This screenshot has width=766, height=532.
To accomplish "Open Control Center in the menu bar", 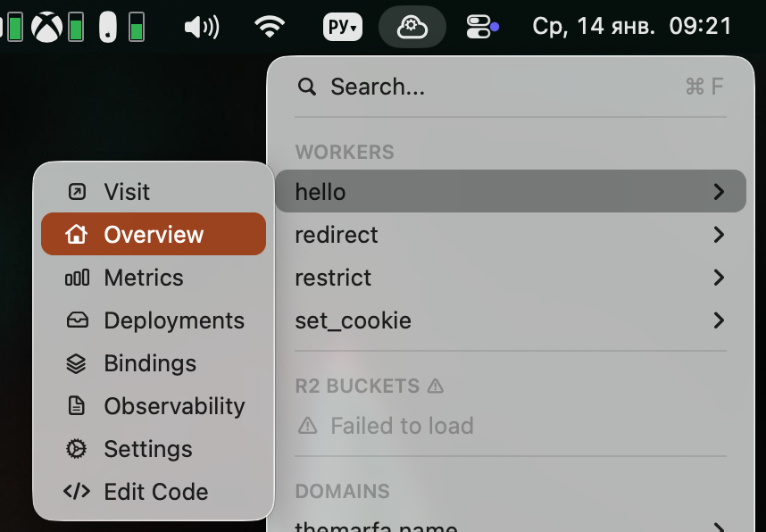I will 481,27.
